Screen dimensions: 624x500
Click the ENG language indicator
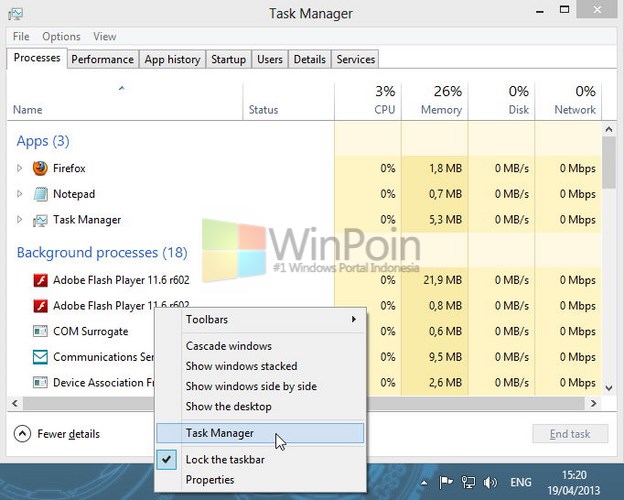click(521, 482)
